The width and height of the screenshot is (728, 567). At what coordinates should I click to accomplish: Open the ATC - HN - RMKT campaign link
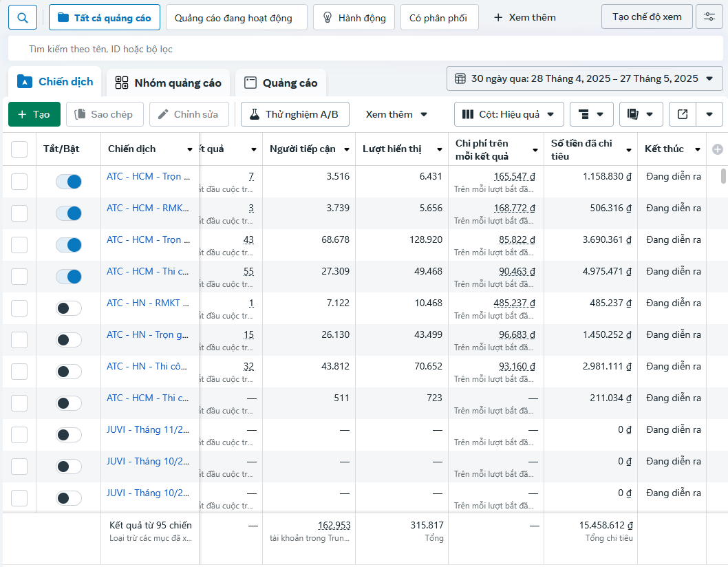pyautogui.click(x=148, y=303)
